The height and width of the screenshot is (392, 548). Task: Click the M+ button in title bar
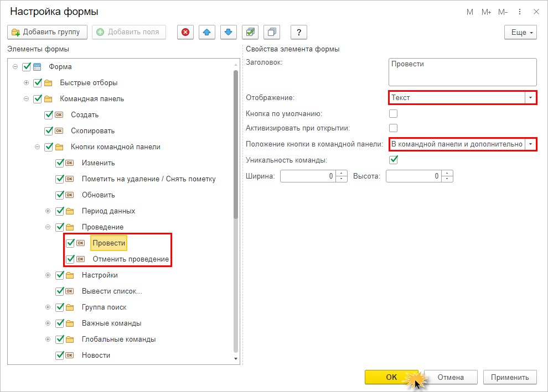tap(487, 12)
